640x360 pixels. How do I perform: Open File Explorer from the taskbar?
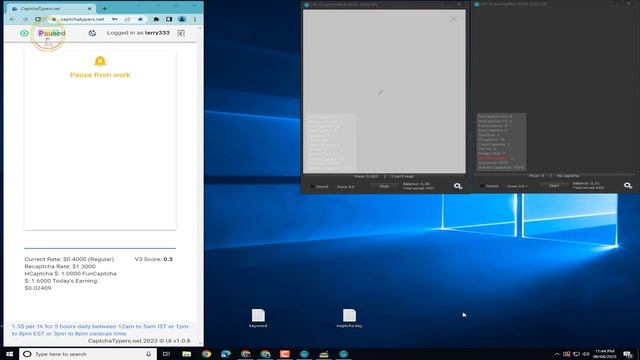187,354
